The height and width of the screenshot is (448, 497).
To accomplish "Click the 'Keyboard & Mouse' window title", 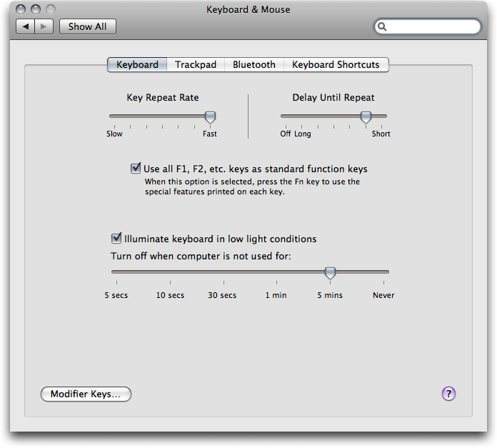I will pos(248,10).
